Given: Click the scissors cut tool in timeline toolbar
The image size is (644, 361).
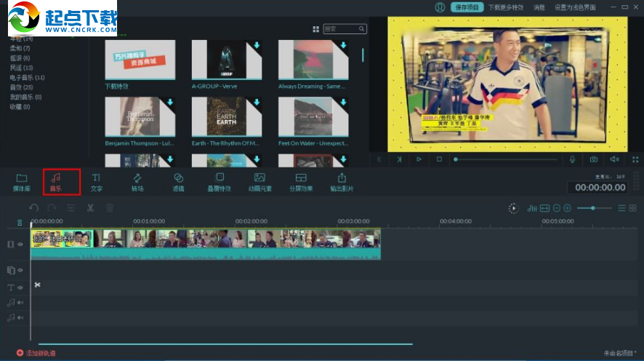Looking at the screenshot, I should click(90, 208).
